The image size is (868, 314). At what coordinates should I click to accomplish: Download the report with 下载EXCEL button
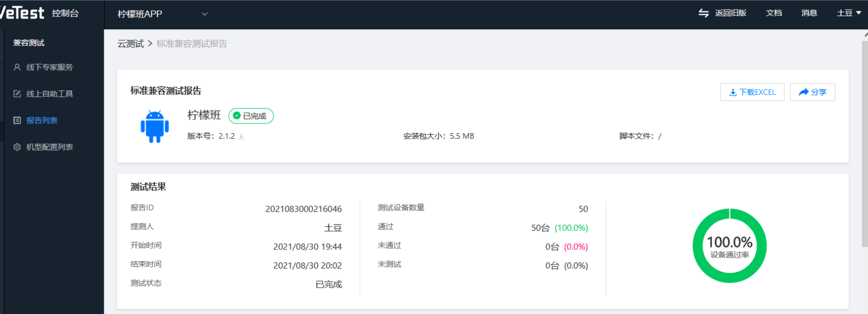click(x=752, y=92)
